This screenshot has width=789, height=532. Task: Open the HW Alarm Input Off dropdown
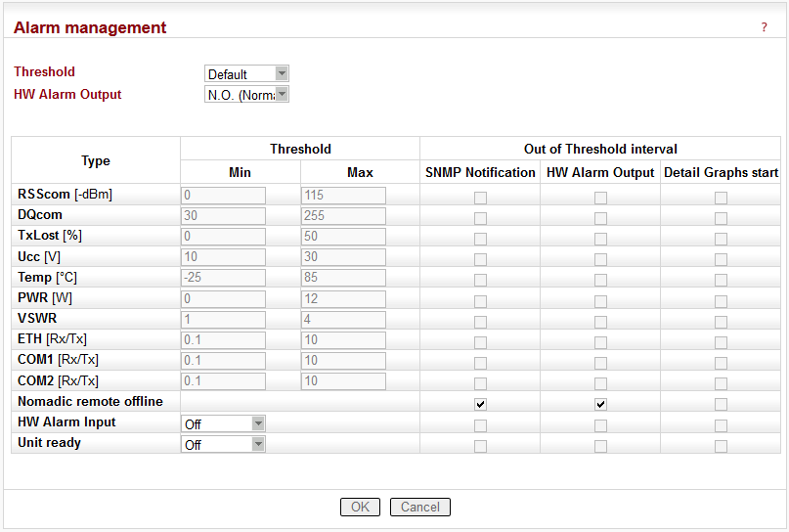pyautogui.click(x=223, y=423)
